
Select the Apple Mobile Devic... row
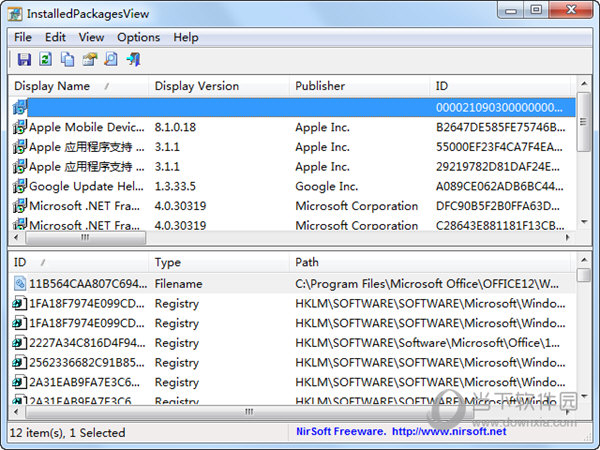coord(292,127)
